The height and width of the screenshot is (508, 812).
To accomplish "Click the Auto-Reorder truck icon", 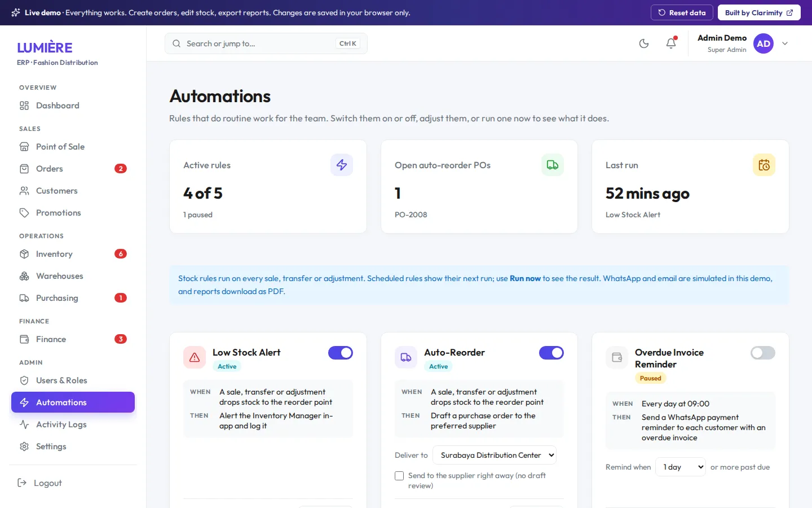I will [x=406, y=357].
